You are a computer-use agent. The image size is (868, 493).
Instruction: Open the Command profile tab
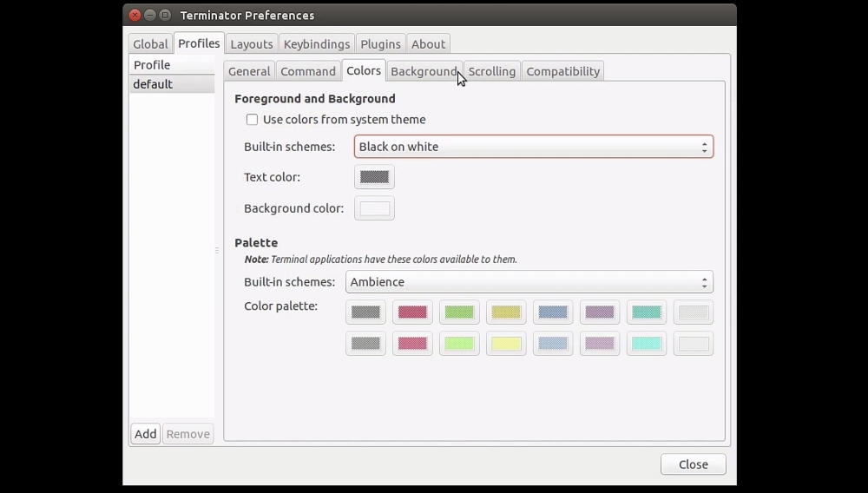click(308, 71)
